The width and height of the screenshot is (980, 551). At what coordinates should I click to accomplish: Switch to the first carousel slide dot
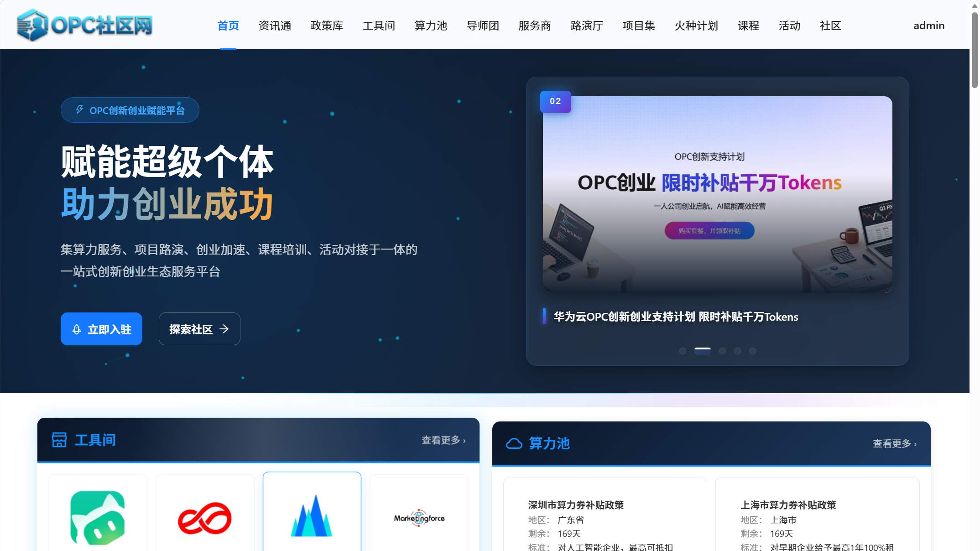[683, 351]
